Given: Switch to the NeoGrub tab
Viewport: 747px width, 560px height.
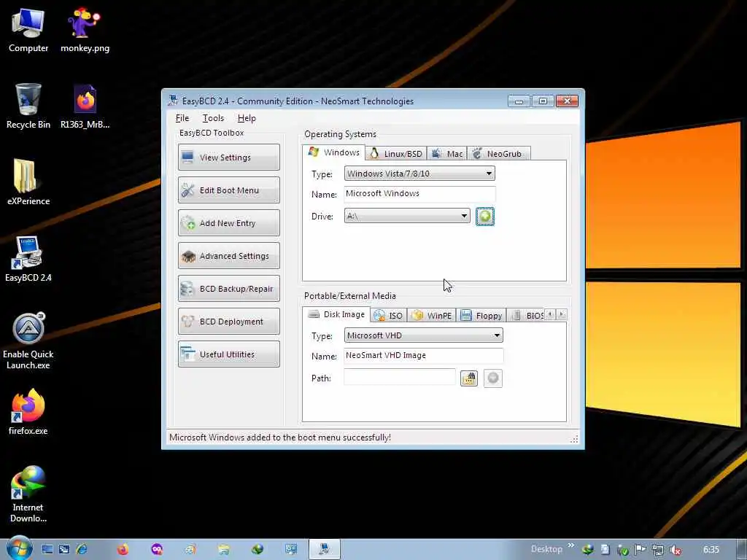Looking at the screenshot, I should 498,153.
